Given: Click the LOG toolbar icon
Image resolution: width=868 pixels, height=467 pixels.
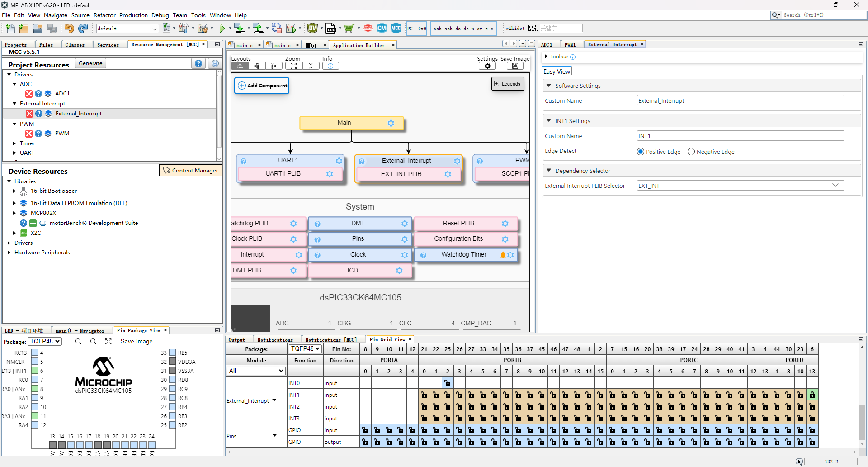Looking at the screenshot, I should point(331,29).
